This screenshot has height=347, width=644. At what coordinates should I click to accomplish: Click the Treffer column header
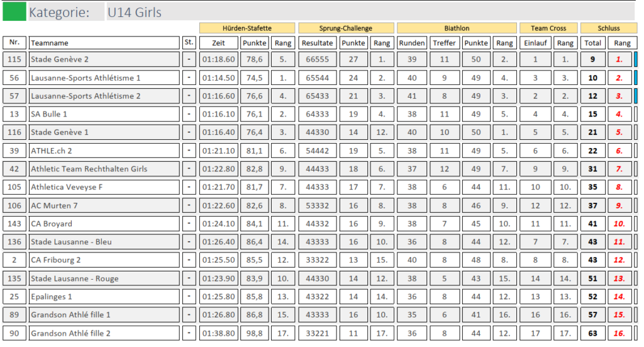point(445,43)
